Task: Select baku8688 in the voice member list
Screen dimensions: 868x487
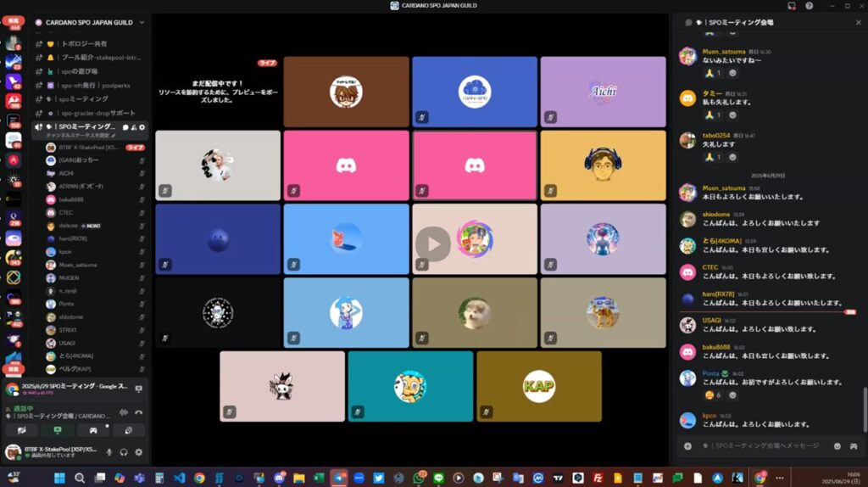Action: pos(95,199)
